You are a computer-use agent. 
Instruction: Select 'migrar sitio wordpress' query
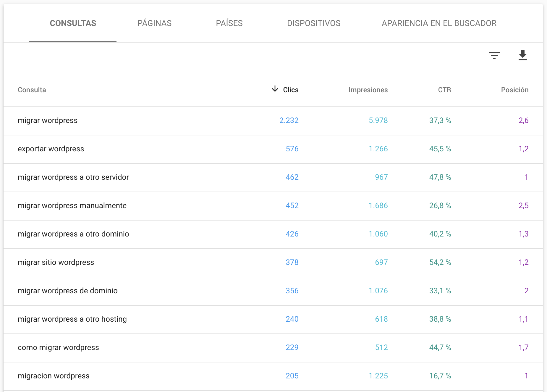56,262
